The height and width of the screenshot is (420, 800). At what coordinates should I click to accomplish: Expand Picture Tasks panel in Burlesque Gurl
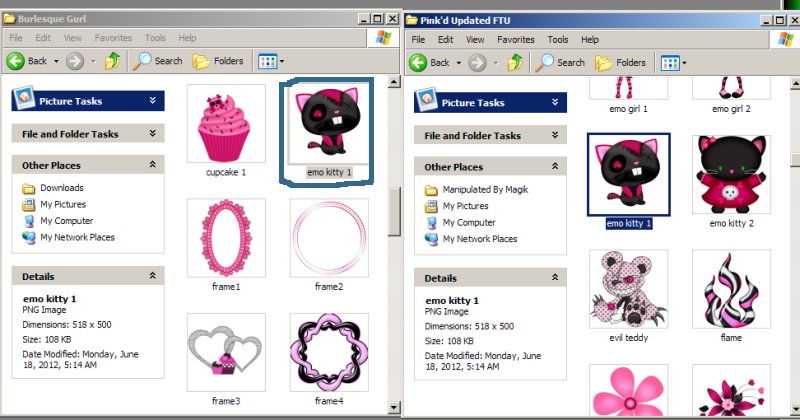click(x=153, y=101)
